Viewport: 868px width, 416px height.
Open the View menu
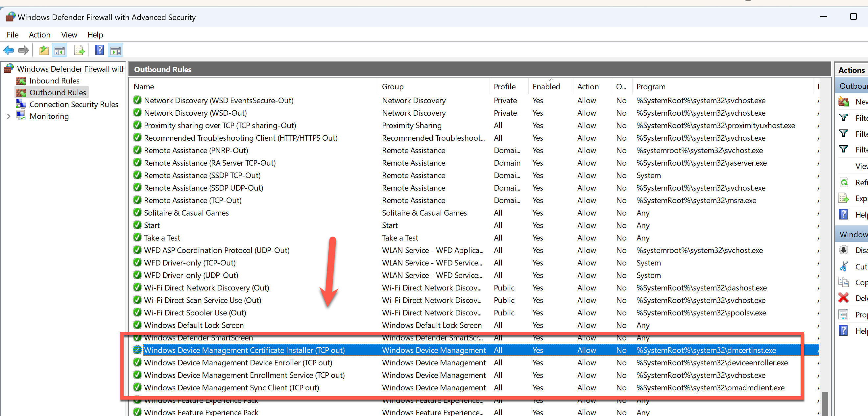point(69,35)
